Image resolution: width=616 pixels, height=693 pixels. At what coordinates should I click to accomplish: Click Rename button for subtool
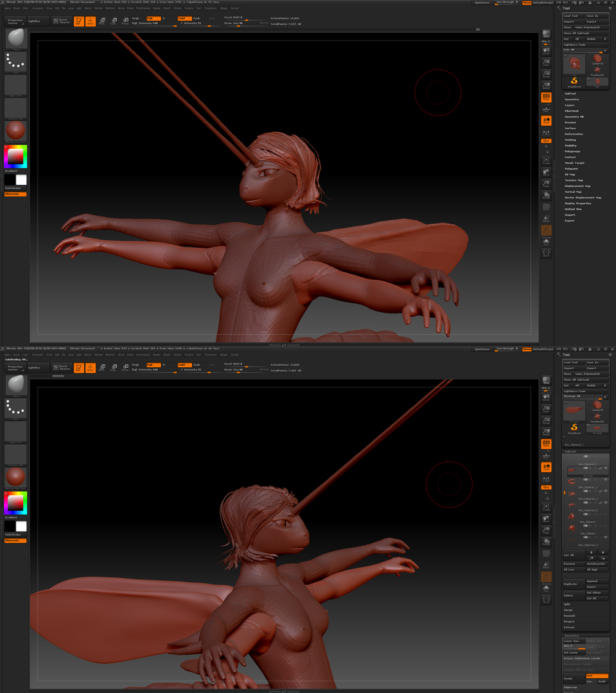573,564
